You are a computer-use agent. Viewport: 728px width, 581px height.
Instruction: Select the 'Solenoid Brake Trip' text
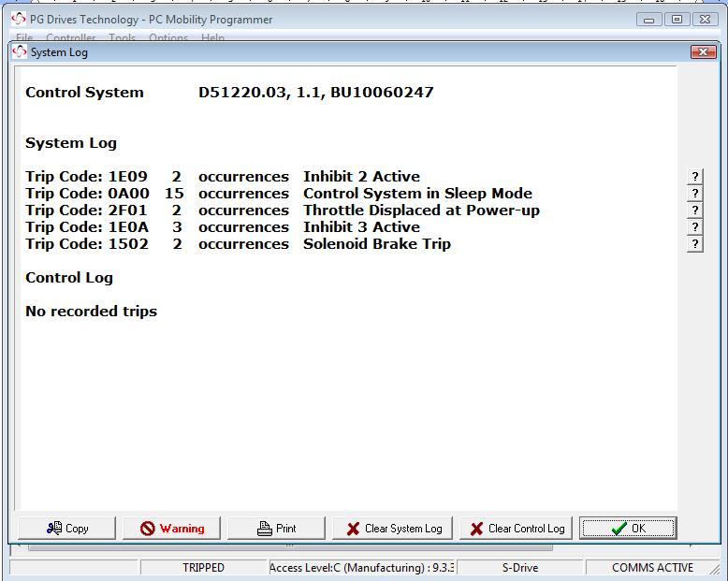click(x=376, y=244)
